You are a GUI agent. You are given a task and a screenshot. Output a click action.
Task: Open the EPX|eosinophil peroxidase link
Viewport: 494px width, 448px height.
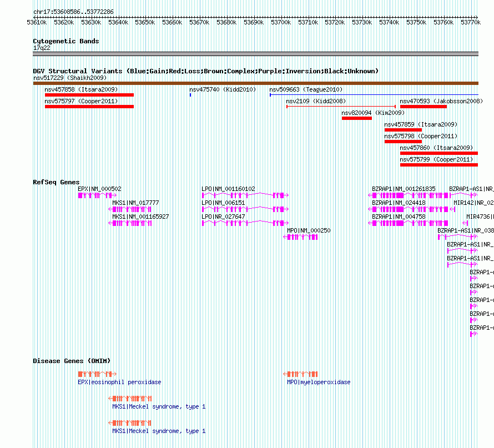[x=119, y=382]
